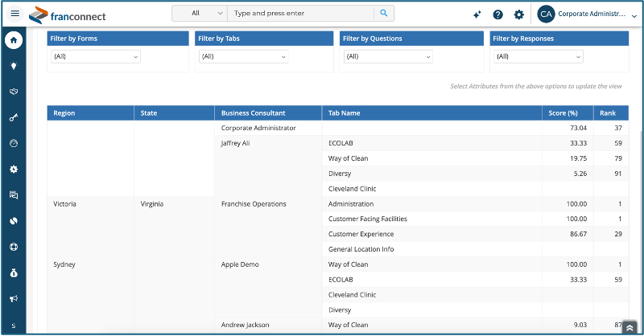
Task: Click the blue search magnifier button
Action: 384,13
